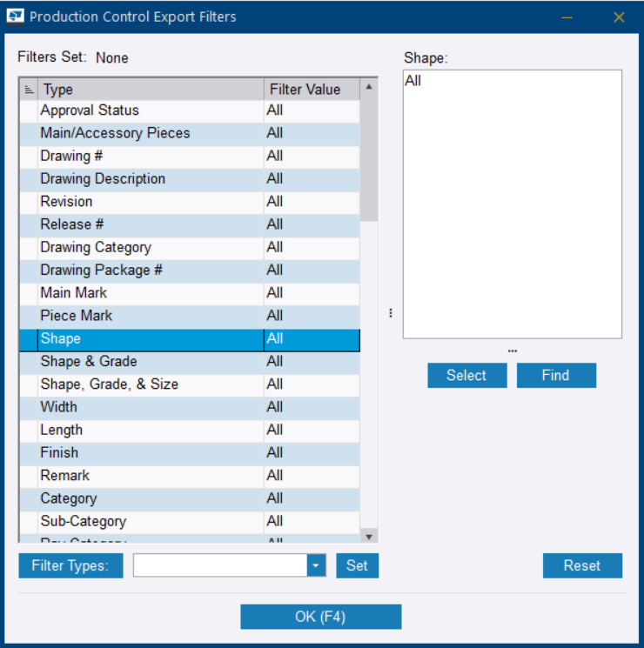This screenshot has width=644, height=648.
Task: Select the Piece Mark row
Action: click(190, 316)
